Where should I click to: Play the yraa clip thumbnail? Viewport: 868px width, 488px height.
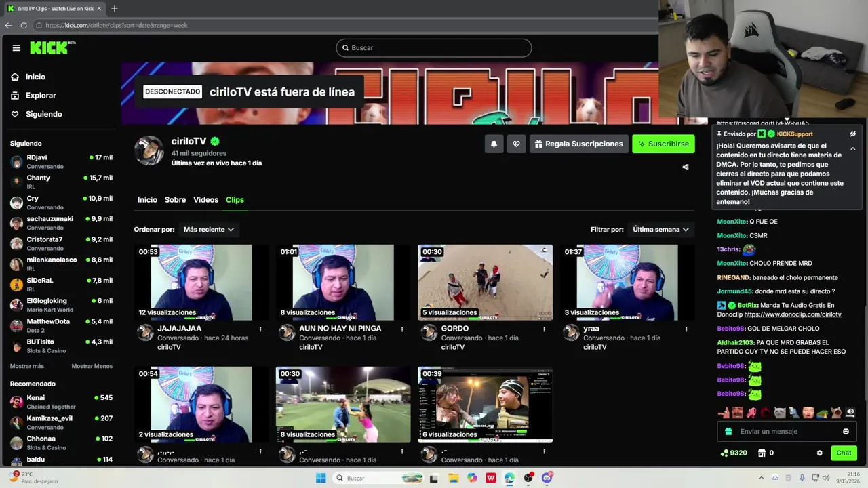point(627,282)
